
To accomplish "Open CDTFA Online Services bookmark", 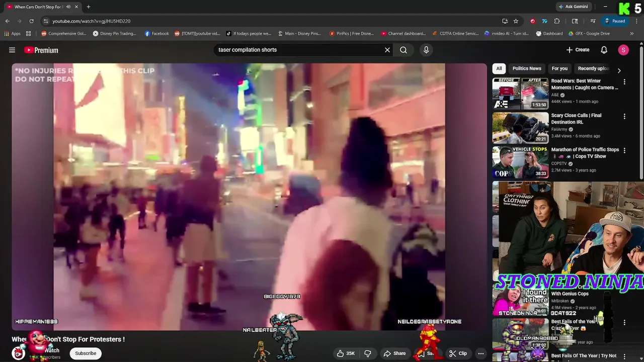I will [x=456, y=33].
